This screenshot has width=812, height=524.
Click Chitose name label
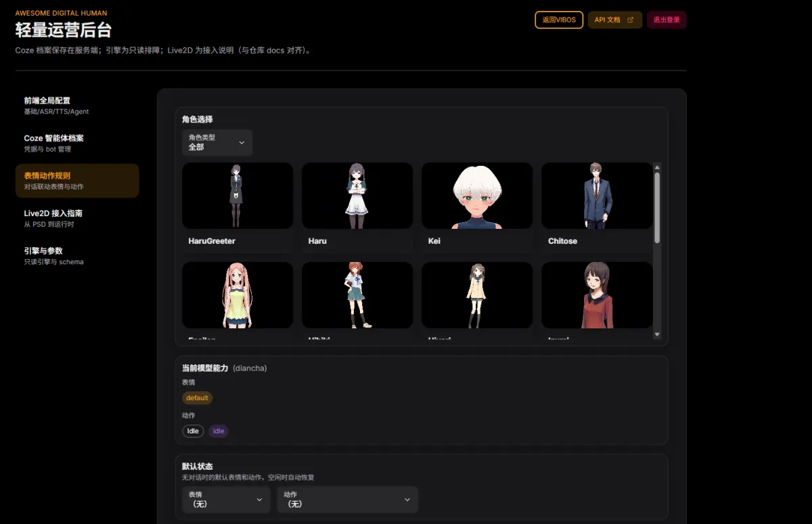[563, 241]
